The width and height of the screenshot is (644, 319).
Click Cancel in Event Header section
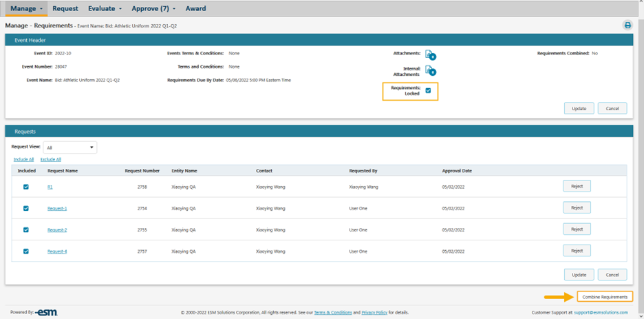tap(612, 109)
